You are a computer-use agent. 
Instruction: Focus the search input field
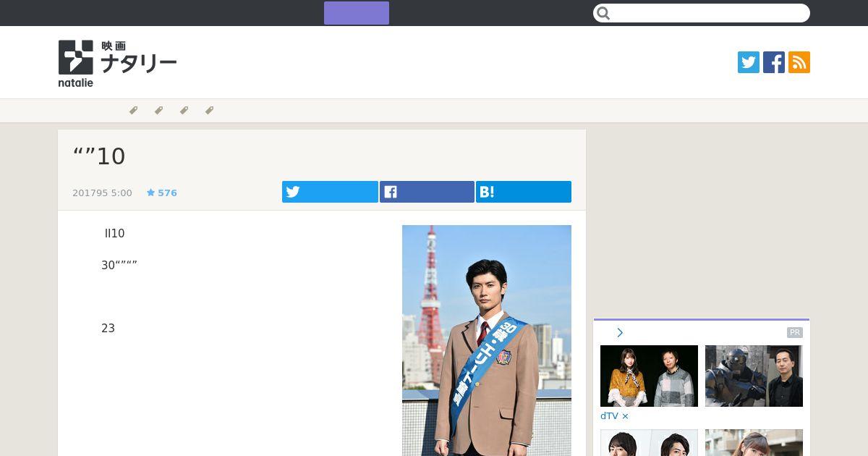click(702, 13)
